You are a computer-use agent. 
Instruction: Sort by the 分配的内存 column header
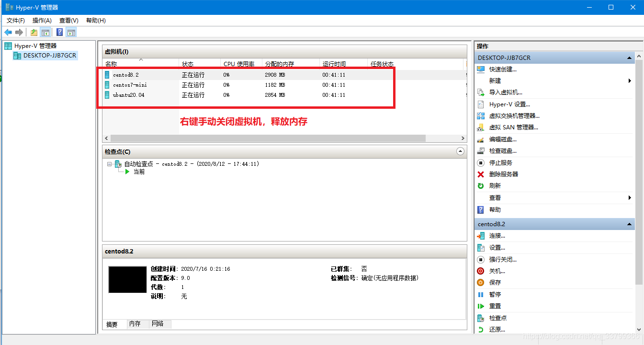[x=291, y=64]
